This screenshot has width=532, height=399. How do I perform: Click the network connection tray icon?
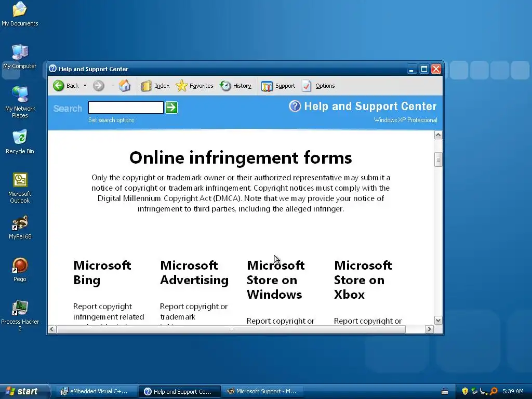pyautogui.click(x=484, y=391)
